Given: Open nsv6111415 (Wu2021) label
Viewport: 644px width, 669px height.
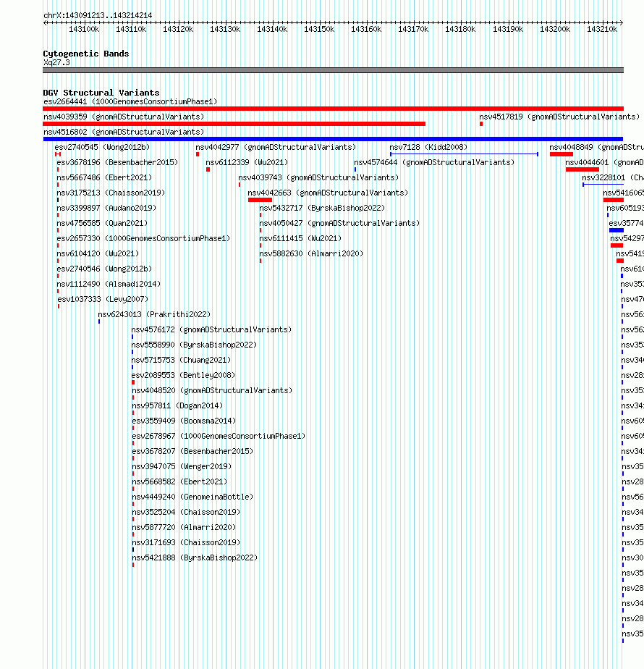Looking at the screenshot, I should [x=300, y=238].
